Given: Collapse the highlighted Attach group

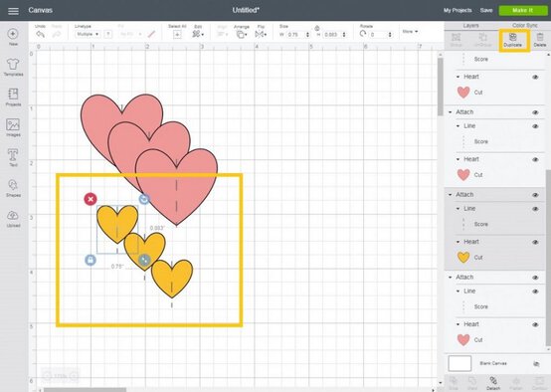Looking at the screenshot, I should pos(451,195).
